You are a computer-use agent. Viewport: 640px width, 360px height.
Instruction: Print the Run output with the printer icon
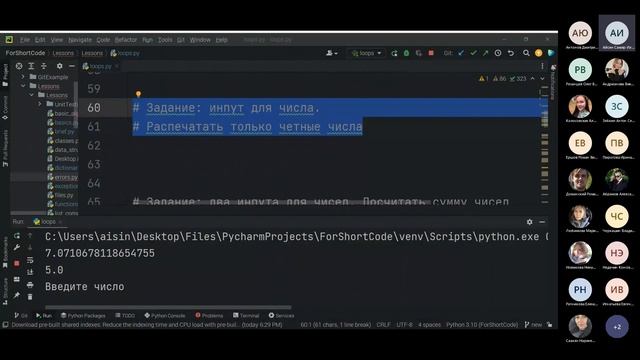click(30, 285)
